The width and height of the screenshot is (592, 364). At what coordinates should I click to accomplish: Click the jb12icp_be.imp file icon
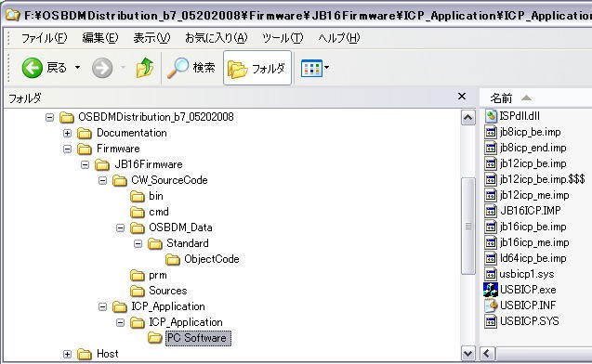point(491,163)
